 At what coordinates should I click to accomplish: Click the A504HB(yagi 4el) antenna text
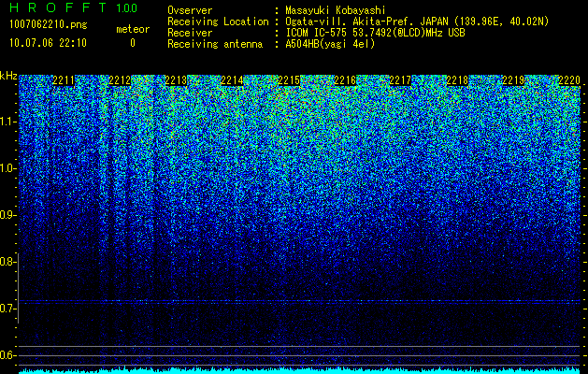[330, 44]
